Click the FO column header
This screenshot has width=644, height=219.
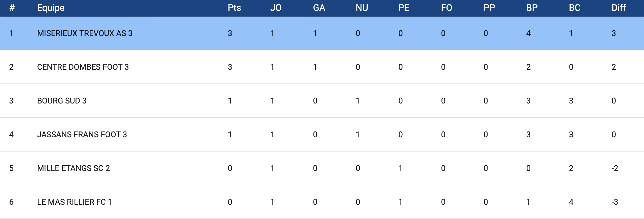(x=446, y=8)
